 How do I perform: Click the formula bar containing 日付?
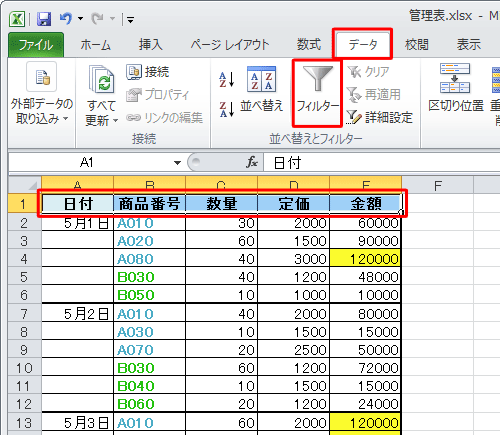click(382, 163)
